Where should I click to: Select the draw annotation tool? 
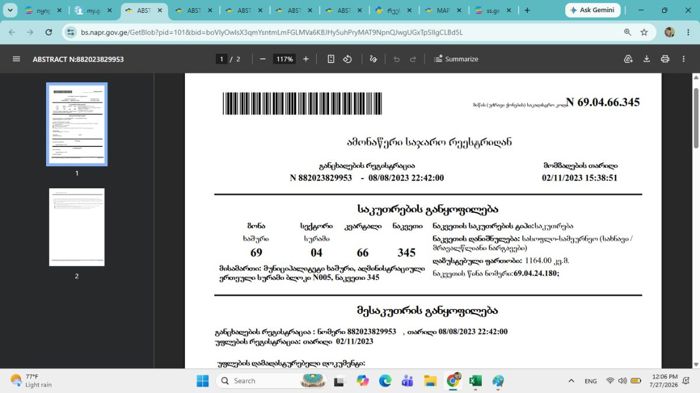point(373,59)
